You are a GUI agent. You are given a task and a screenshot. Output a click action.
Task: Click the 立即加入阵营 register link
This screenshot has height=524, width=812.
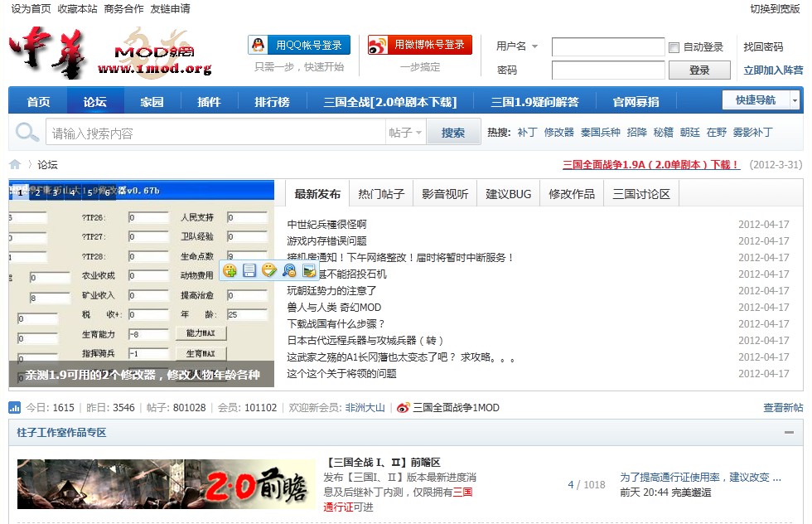pos(772,70)
